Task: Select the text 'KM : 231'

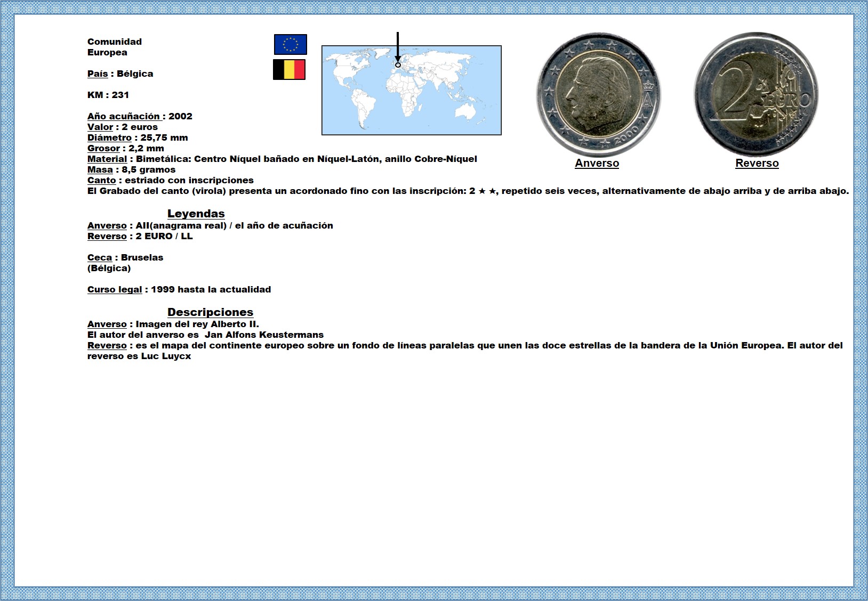Action: click(x=108, y=95)
